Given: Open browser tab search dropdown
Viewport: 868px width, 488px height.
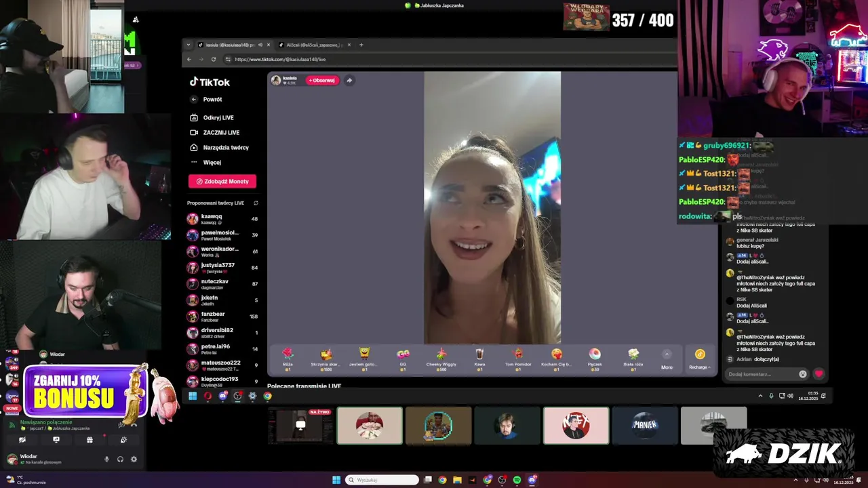Looking at the screenshot, I should (x=189, y=45).
